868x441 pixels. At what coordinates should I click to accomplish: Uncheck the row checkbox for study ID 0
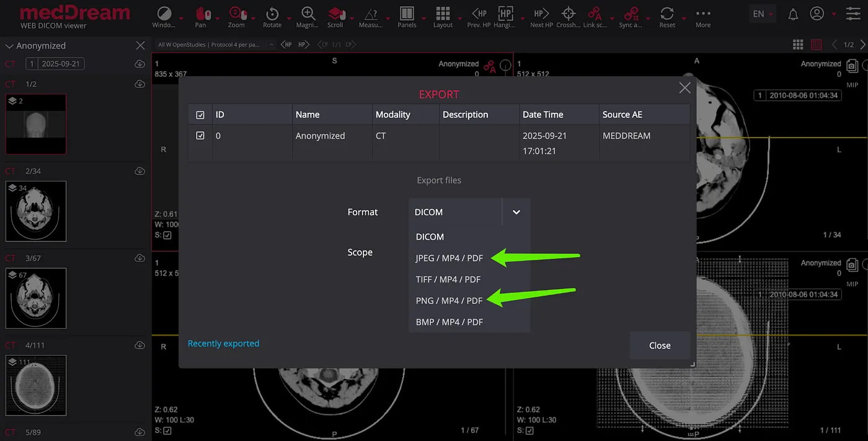[200, 136]
